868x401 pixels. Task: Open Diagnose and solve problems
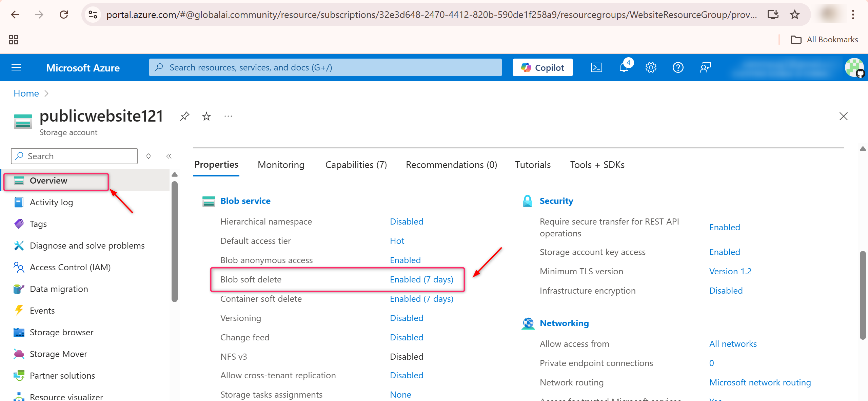pos(87,246)
